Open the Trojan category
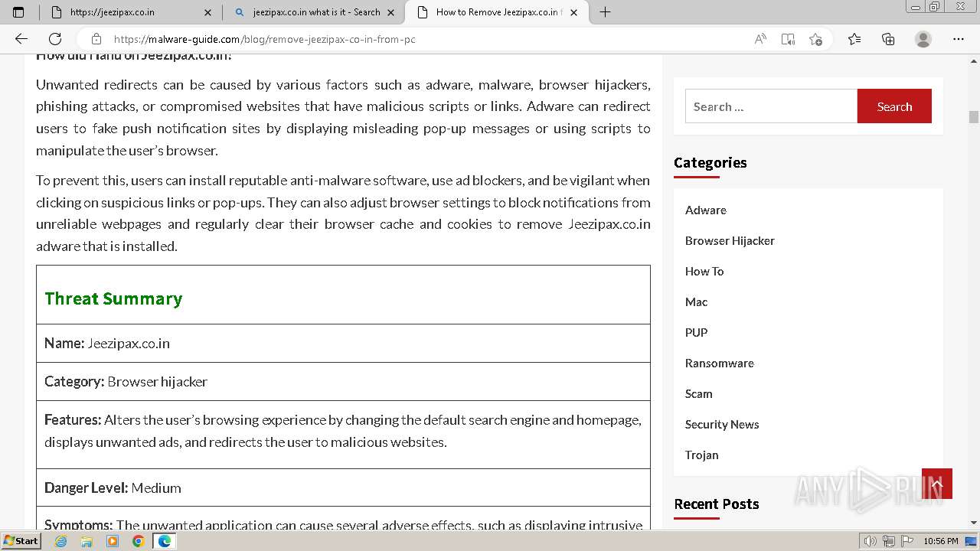980x551 pixels. 702,455
